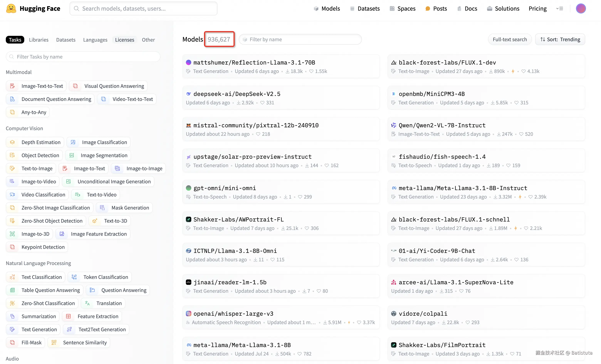Click the Filter Tasks by name field

(x=83, y=57)
